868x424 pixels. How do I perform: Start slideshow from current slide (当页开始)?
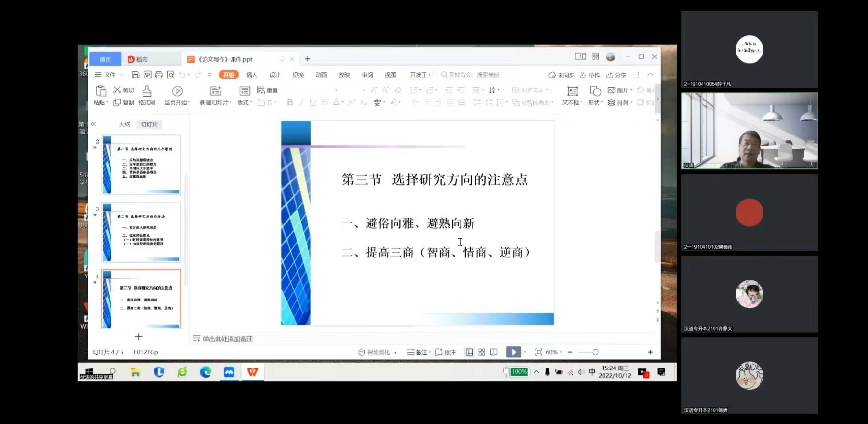(x=177, y=91)
